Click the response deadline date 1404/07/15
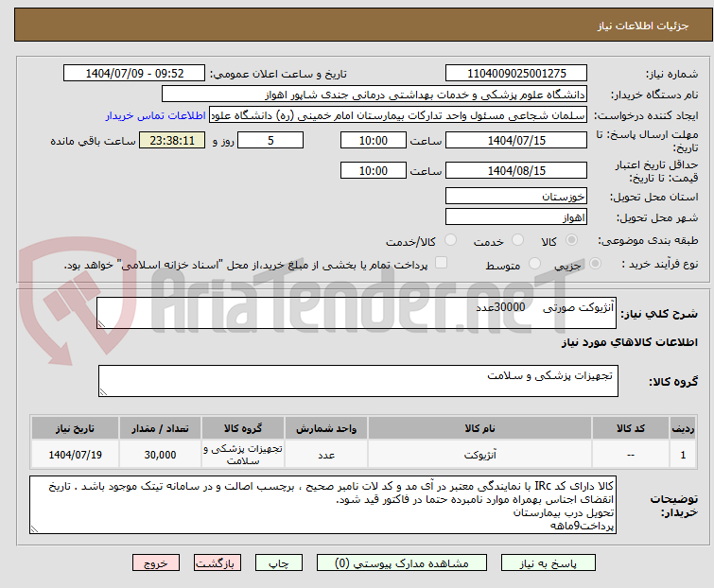Screen dimensions: 714x588 [x=516, y=140]
